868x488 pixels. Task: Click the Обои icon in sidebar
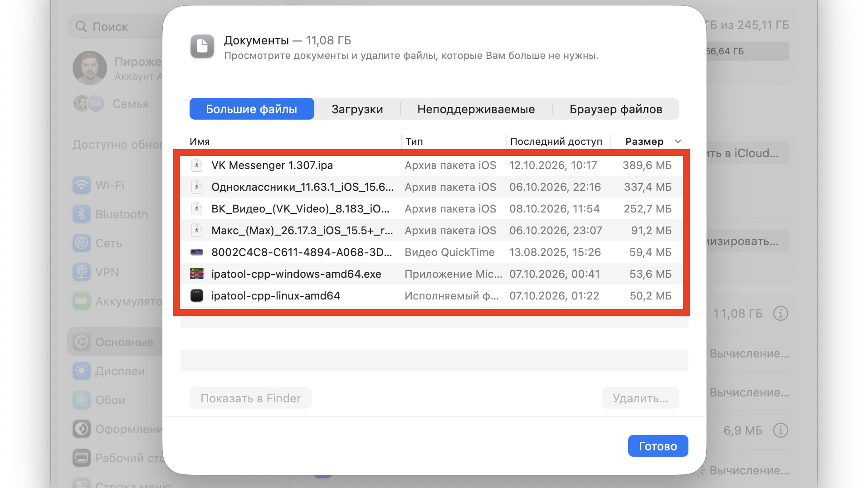click(82, 400)
